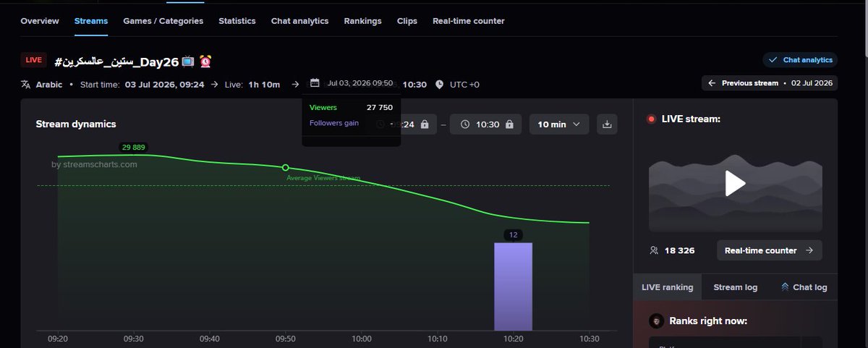Select the Streams tab

(x=91, y=21)
